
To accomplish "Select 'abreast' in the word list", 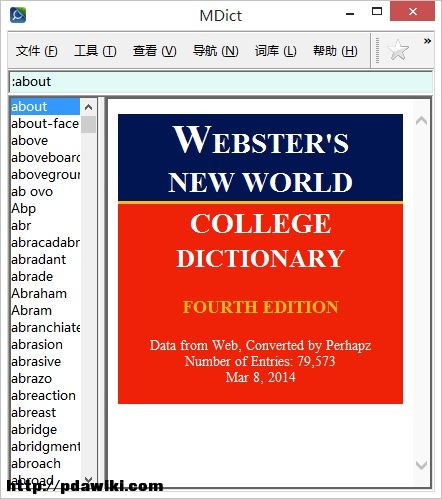I will pos(45,413).
